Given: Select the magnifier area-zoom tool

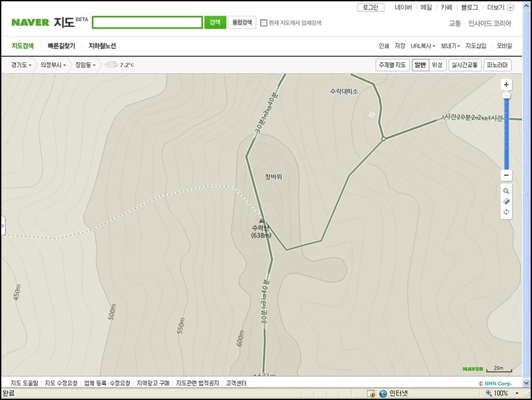Looking at the screenshot, I should [x=506, y=191].
